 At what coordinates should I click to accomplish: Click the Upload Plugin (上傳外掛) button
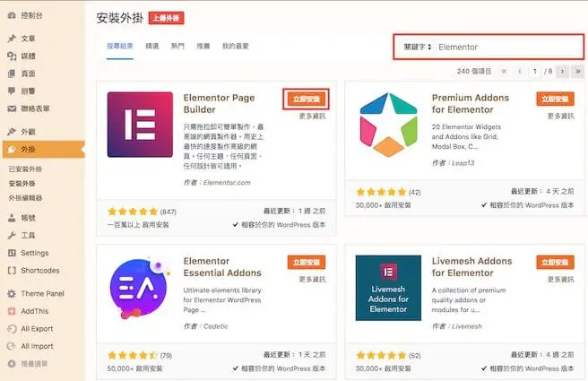pos(166,18)
